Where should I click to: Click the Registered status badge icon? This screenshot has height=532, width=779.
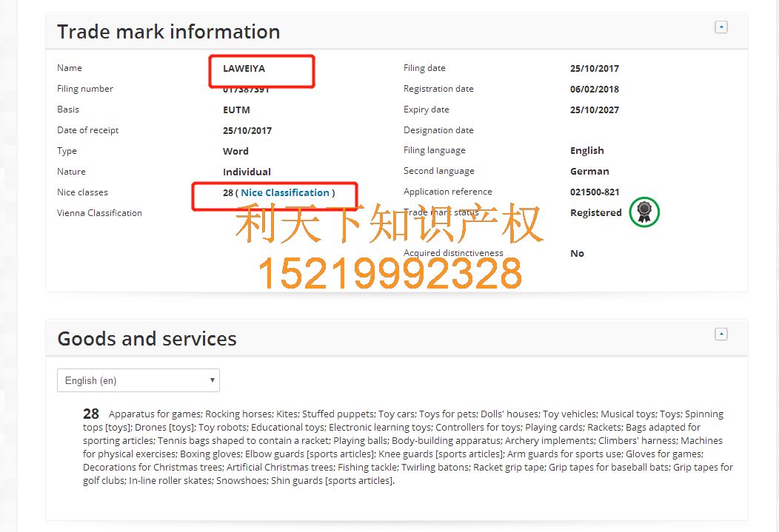click(644, 212)
